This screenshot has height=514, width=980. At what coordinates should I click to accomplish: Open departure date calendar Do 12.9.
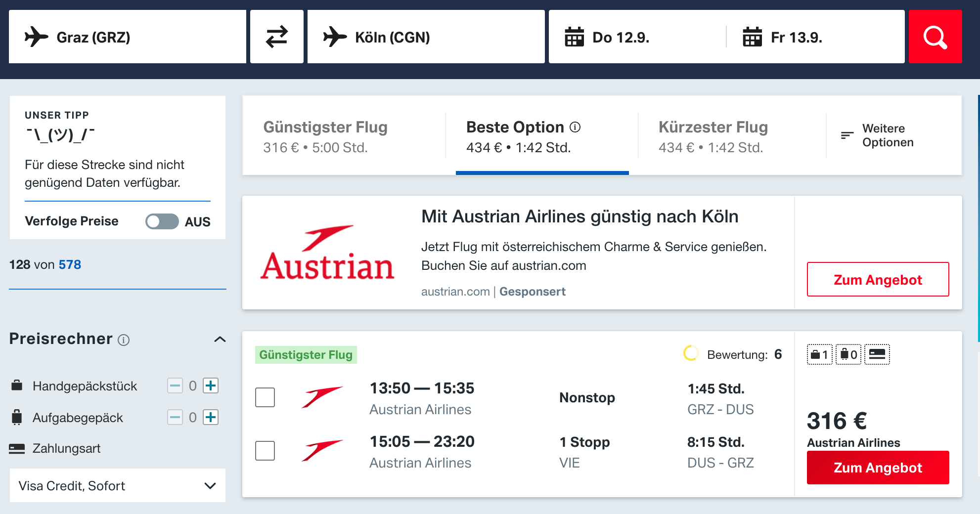click(x=638, y=37)
